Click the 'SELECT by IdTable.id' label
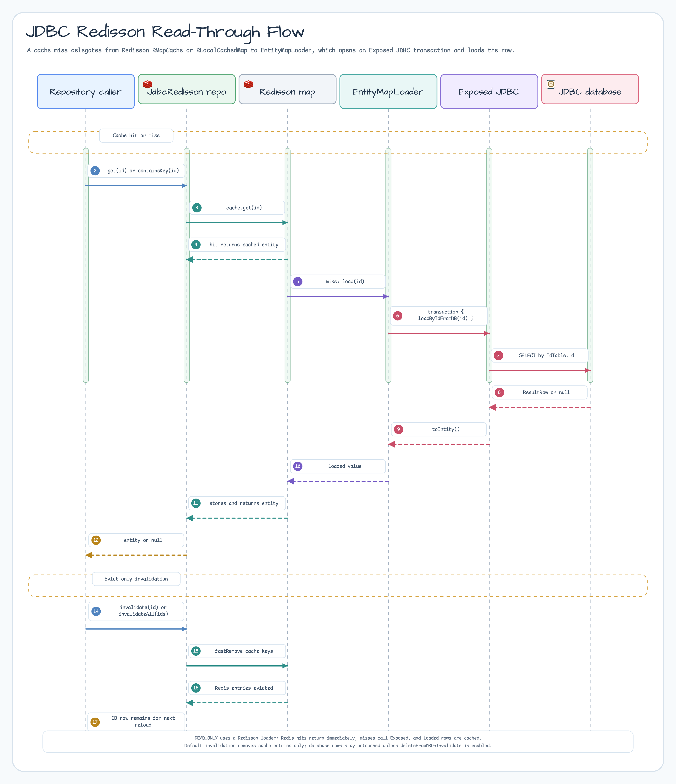The height and width of the screenshot is (784, 676). 547,356
